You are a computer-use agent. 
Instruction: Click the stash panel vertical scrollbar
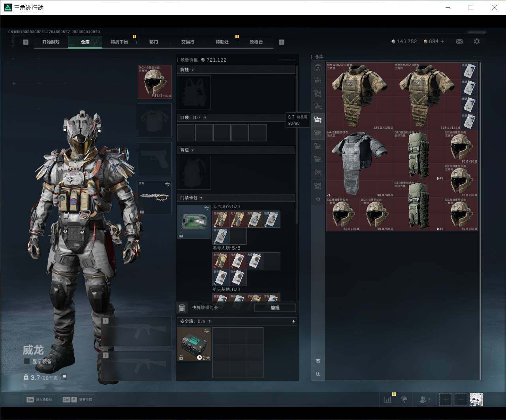(x=480, y=221)
